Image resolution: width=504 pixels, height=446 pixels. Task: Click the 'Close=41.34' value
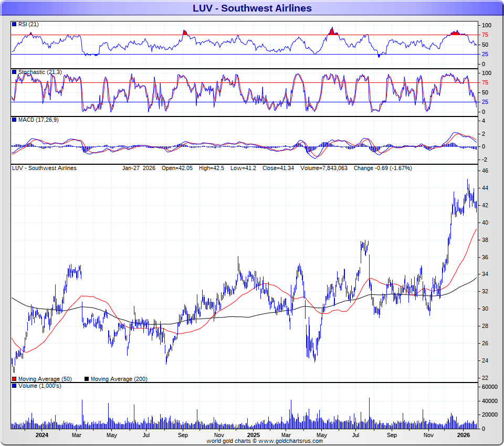[x=278, y=168]
